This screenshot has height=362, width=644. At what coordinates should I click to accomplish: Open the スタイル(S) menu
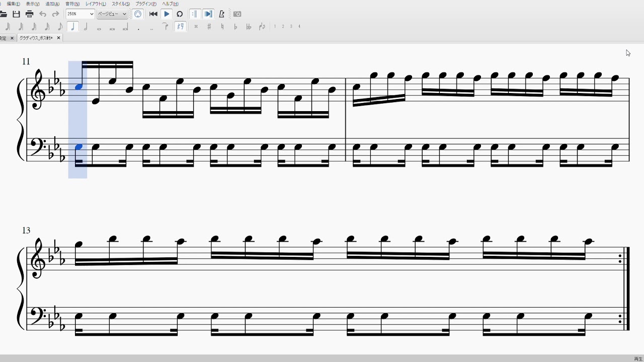coord(121,4)
